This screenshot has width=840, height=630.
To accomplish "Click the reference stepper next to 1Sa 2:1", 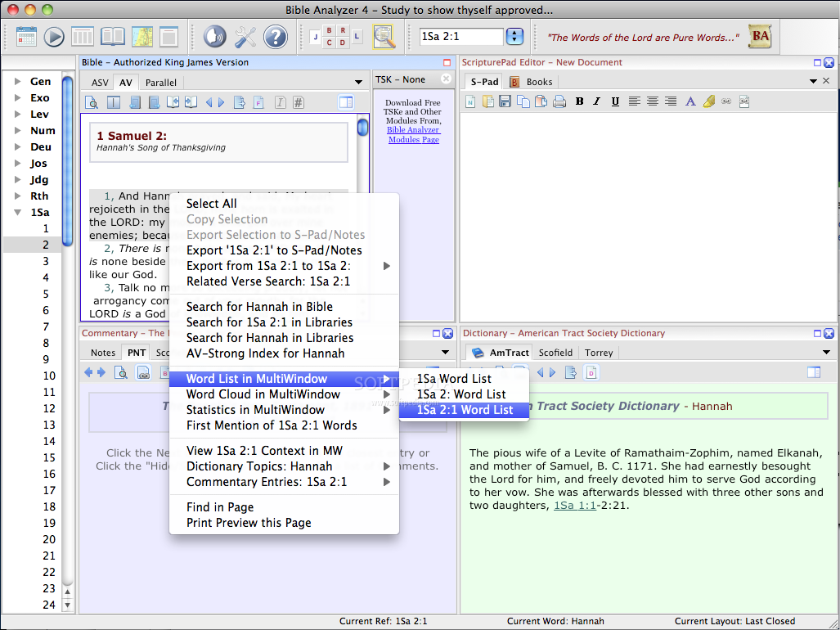I will point(514,37).
